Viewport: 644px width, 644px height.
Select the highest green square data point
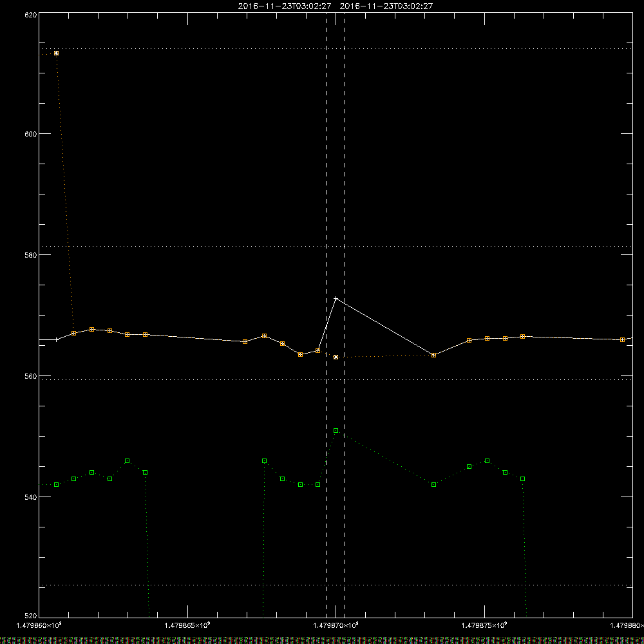click(x=336, y=430)
